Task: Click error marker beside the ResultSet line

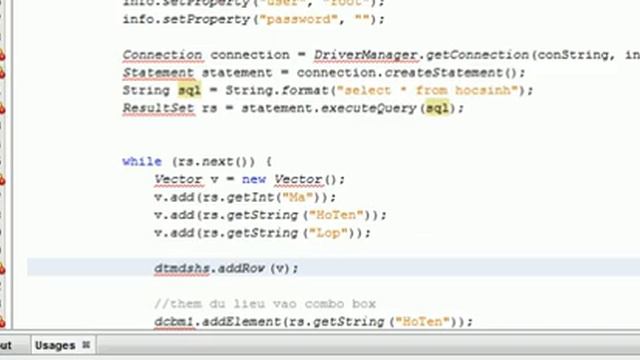Action: tap(2, 109)
